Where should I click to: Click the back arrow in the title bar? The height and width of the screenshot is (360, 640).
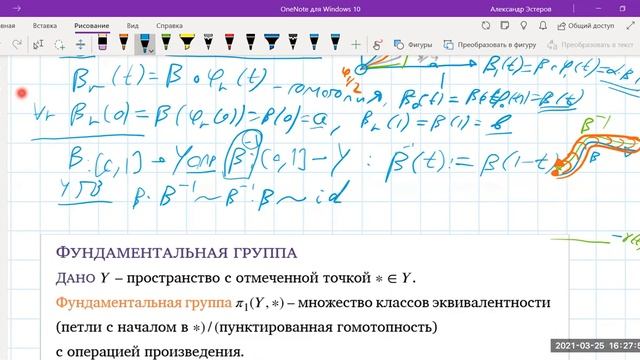17,8
